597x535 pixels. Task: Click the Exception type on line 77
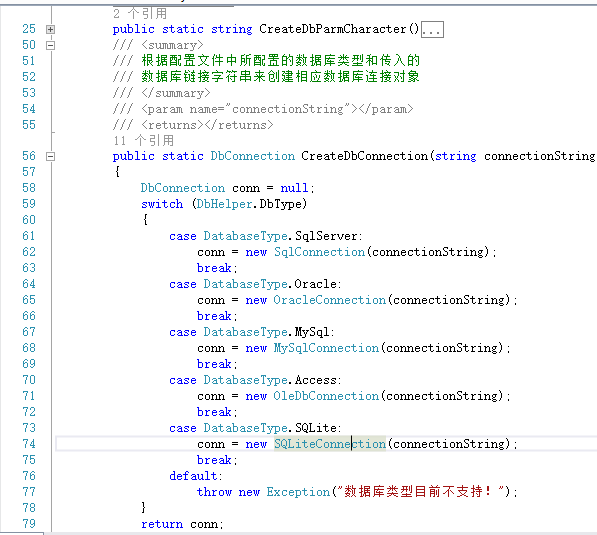pyautogui.click(x=298, y=492)
